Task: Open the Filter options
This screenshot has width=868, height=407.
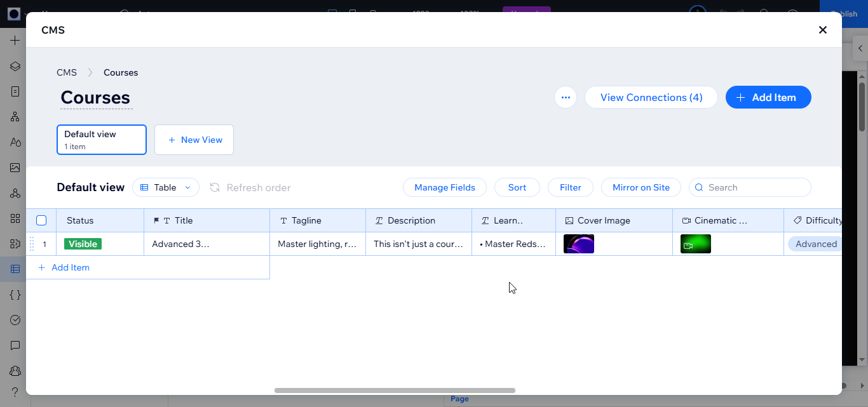Action: pos(570,187)
